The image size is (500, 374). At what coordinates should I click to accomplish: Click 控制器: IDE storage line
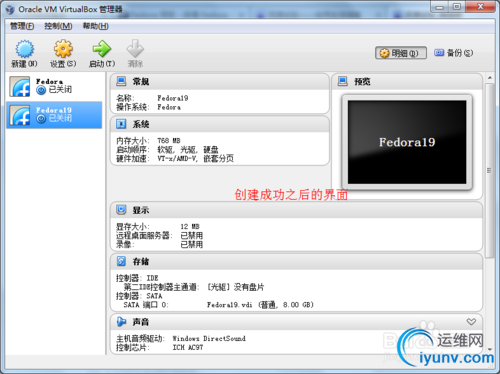click(x=137, y=278)
